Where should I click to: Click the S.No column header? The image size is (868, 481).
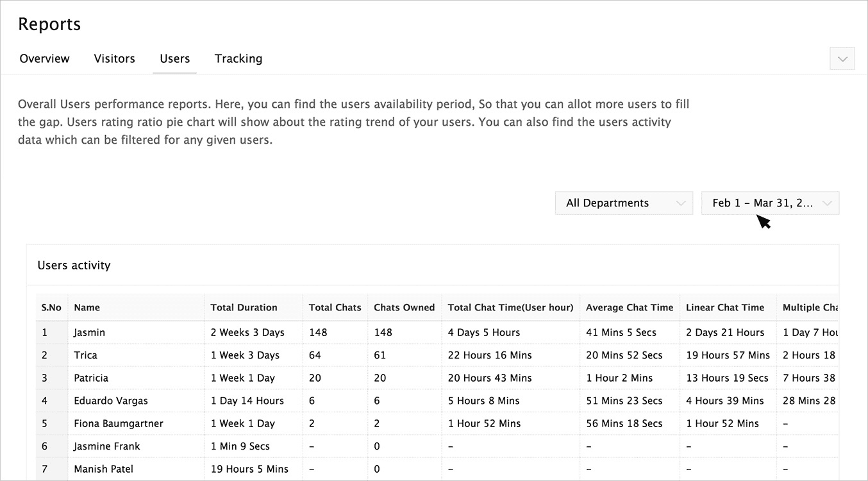coord(51,308)
